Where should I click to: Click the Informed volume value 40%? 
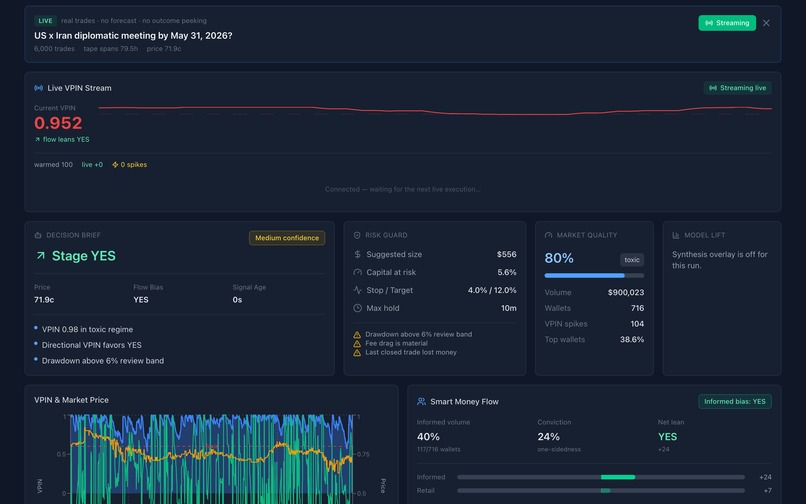pyautogui.click(x=428, y=437)
